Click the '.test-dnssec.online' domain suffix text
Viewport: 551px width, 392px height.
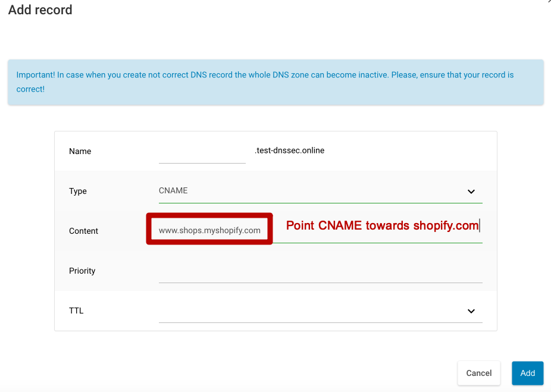coord(290,150)
